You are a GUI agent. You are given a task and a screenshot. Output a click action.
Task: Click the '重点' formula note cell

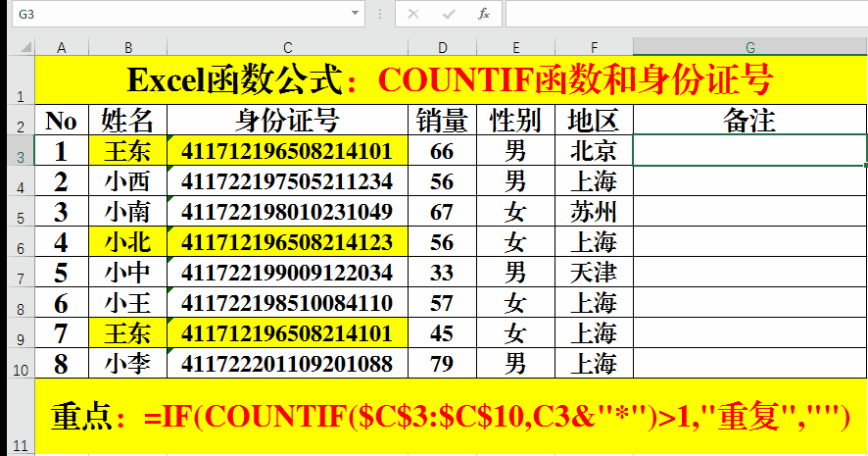click(x=452, y=417)
